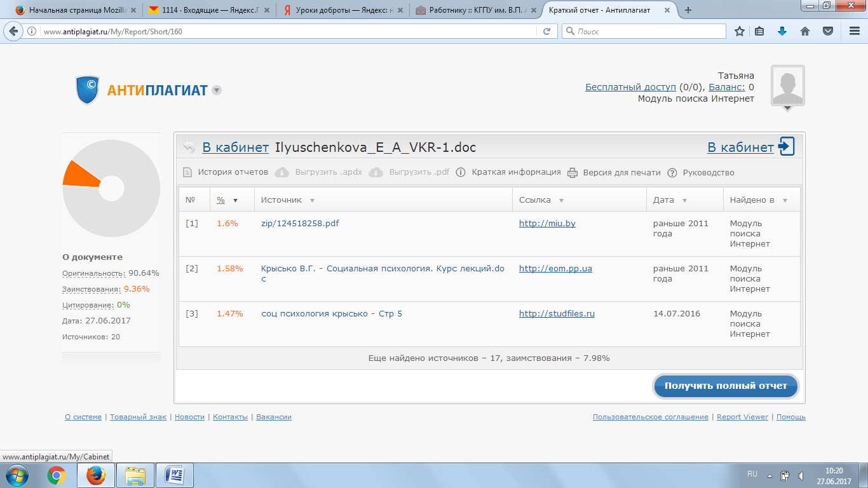Image resolution: width=868 pixels, height=488 pixels.
Task: Switch to the Яндекс mail inbox tab
Action: click(203, 10)
